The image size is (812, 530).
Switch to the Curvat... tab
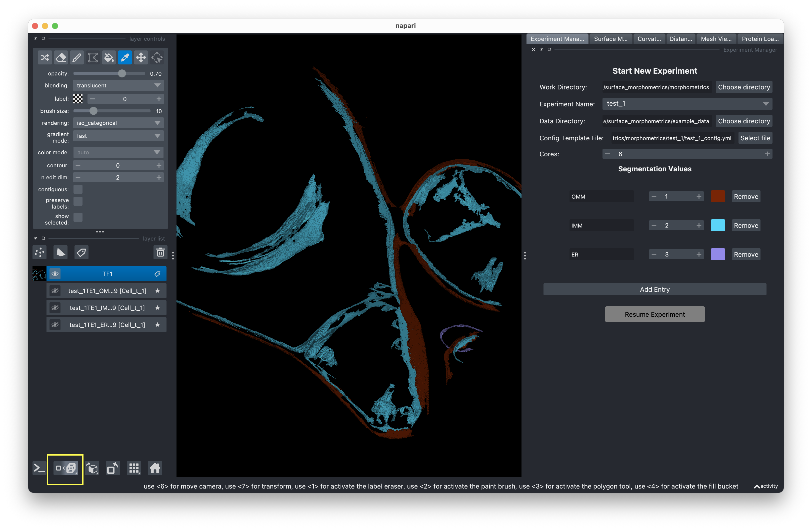[x=649, y=39]
